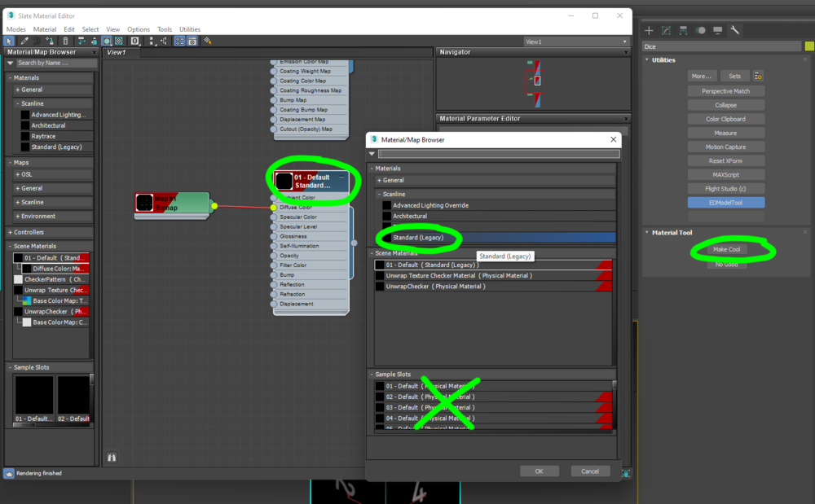The width and height of the screenshot is (815, 504).
Task: Click the Dice object name field
Action: click(721, 46)
